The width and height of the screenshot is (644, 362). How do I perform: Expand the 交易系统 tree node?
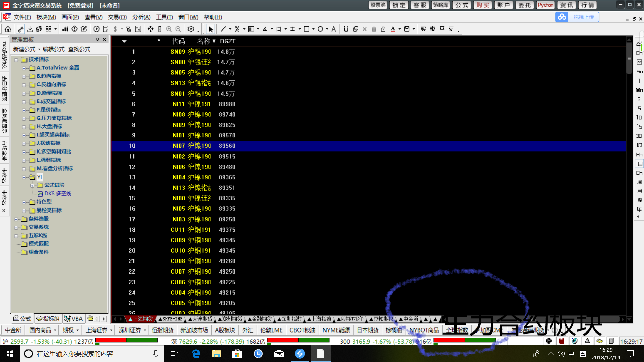coord(16,227)
